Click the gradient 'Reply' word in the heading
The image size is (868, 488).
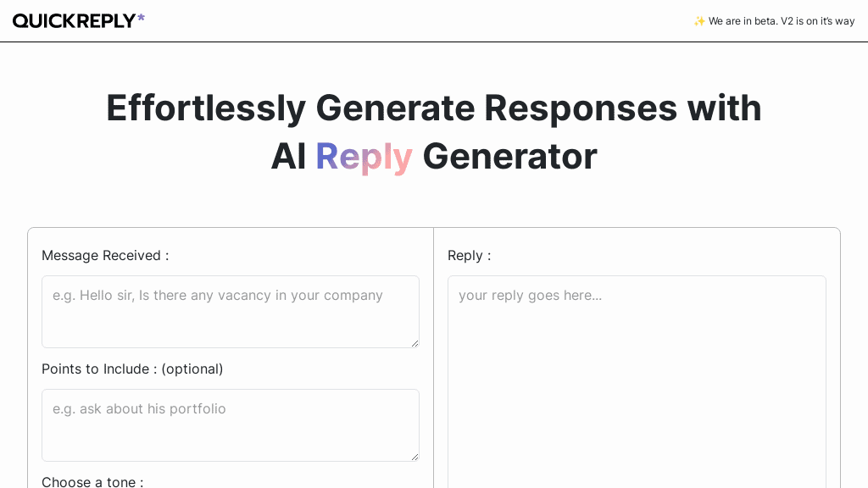(x=364, y=157)
